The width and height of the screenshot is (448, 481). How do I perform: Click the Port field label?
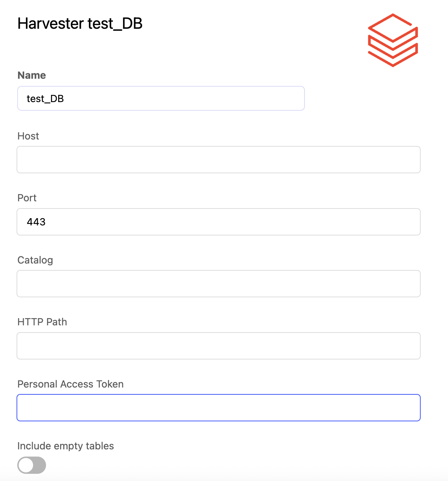pyautogui.click(x=27, y=198)
